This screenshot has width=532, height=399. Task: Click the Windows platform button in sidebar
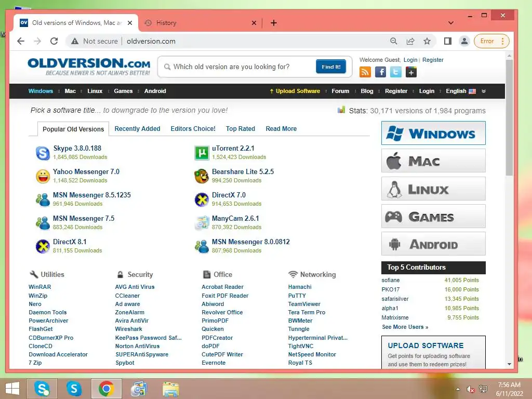coord(434,133)
